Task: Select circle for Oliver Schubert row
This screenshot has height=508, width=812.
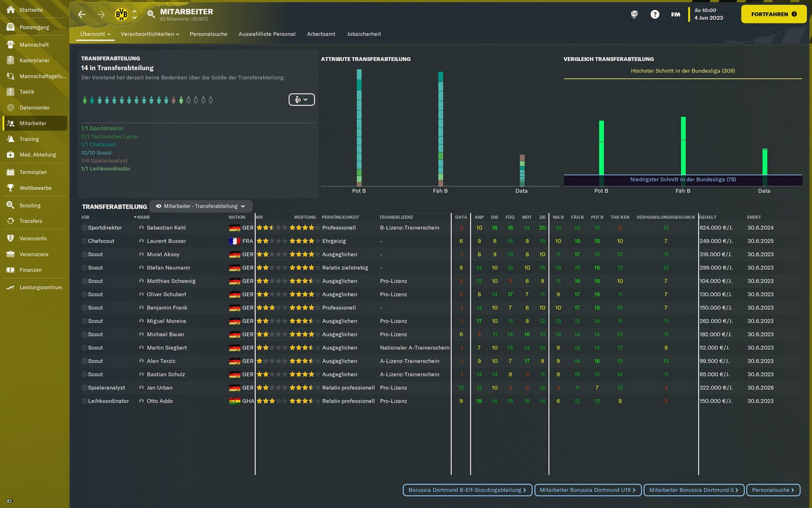Action: pos(84,294)
